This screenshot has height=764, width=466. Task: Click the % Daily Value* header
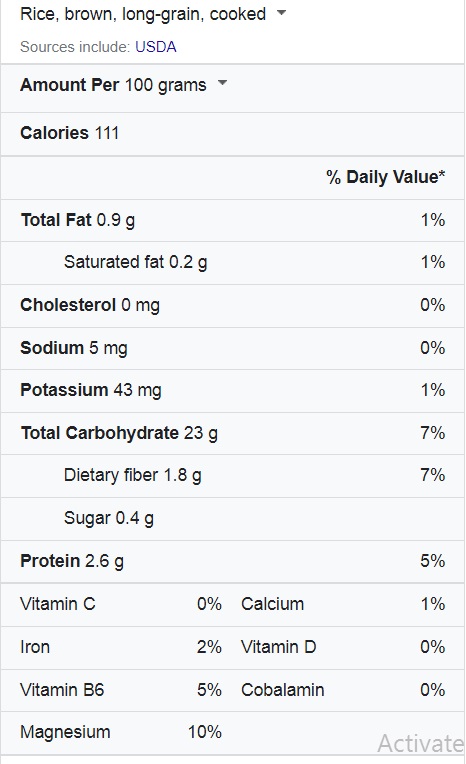pyautogui.click(x=386, y=177)
